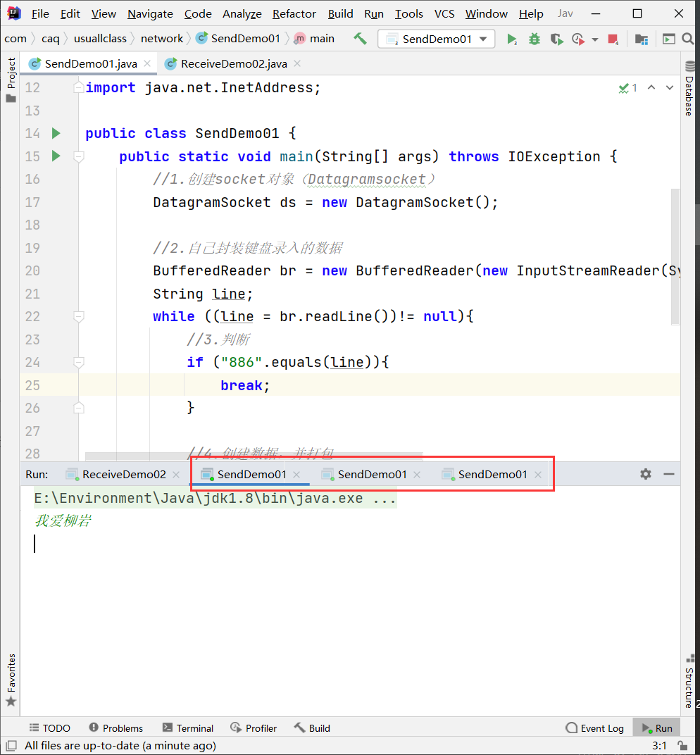700x755 pixels.
Task: Click the green run arrow next to line 14
Action: (56, 133)
